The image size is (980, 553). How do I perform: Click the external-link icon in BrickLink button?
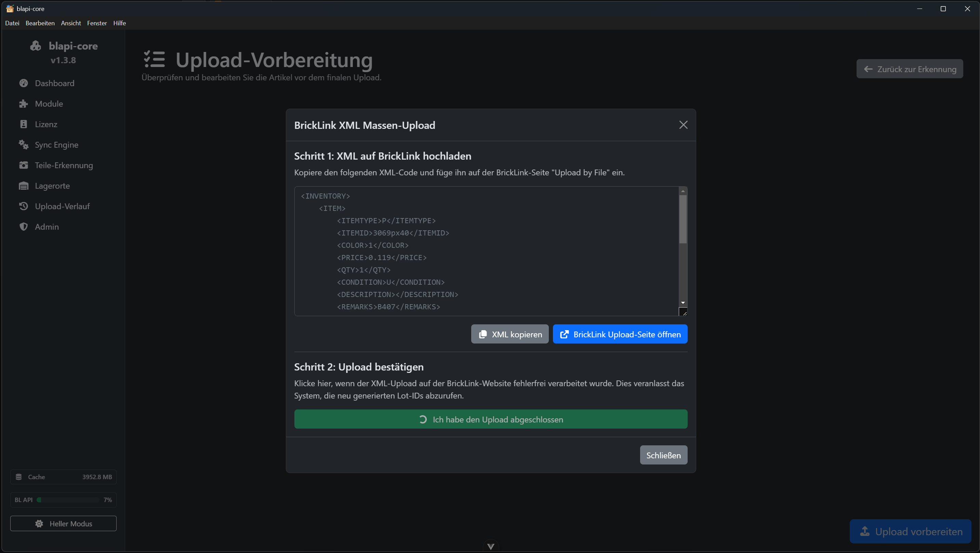coord(564,334)
